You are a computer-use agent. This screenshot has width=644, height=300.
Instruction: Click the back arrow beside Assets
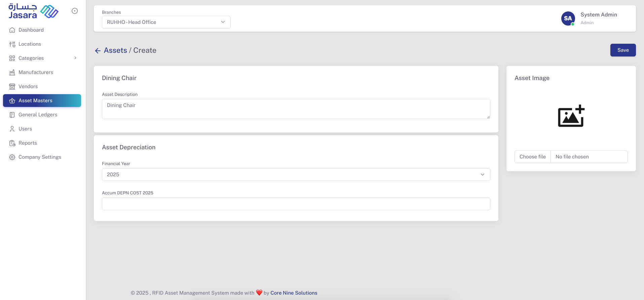pos(98,50)
